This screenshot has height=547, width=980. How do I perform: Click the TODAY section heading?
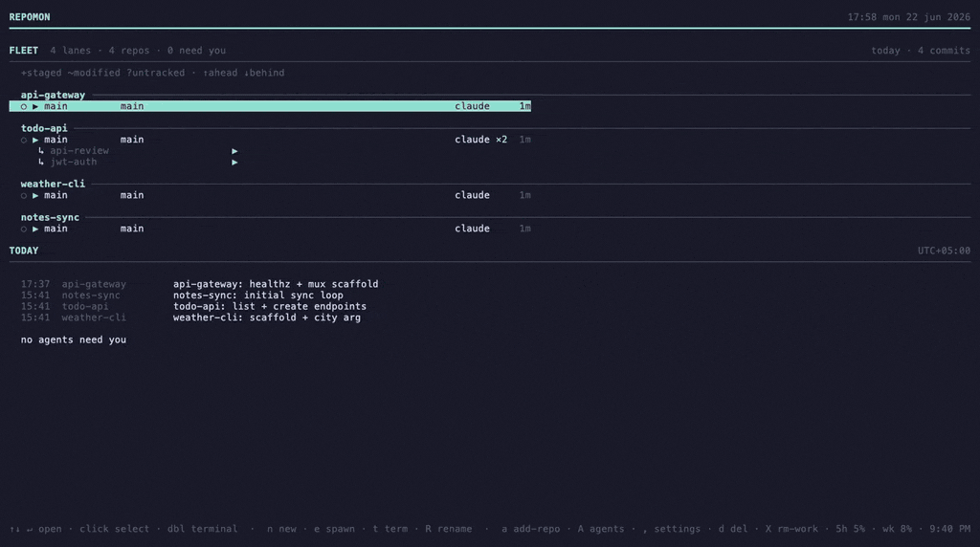[x=24, y=251]
